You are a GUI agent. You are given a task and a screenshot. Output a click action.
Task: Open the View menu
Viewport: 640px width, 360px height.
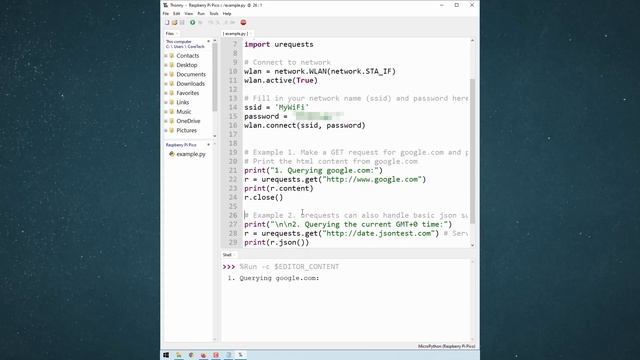(x=189, y=13)
